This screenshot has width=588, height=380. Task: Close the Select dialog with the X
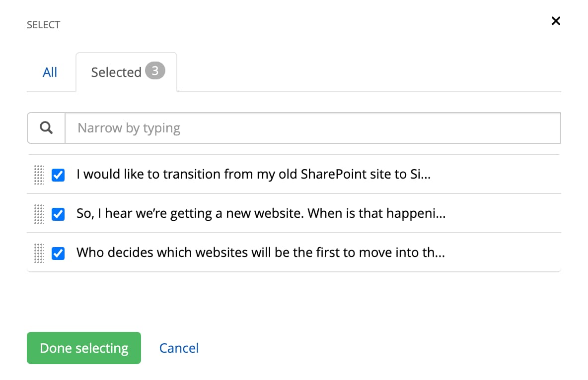pyautogui.click(x=556, y=21)
